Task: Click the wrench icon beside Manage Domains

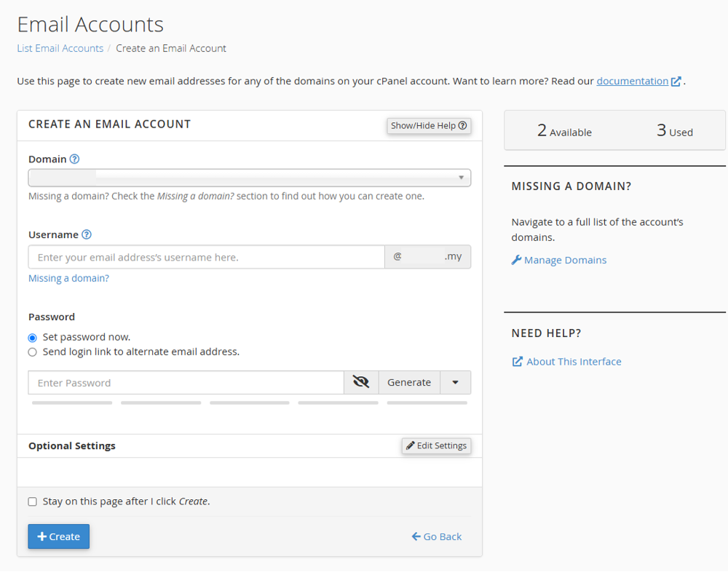Action: (x=516, y=260)
